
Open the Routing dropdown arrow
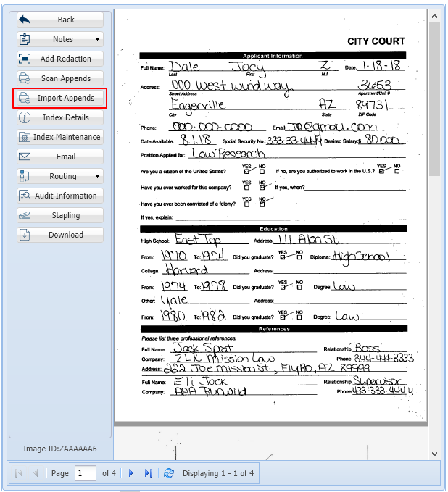coord(97,176)
